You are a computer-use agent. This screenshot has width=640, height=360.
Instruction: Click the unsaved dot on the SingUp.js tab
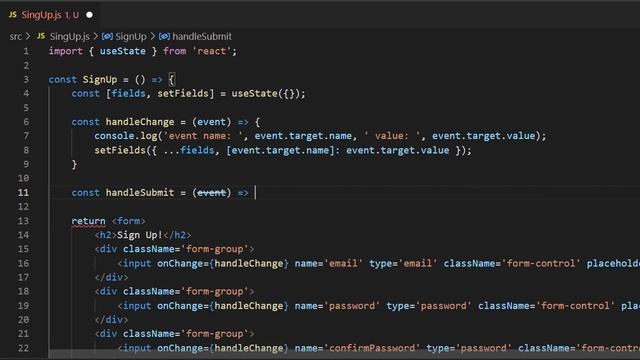(89, 15)
